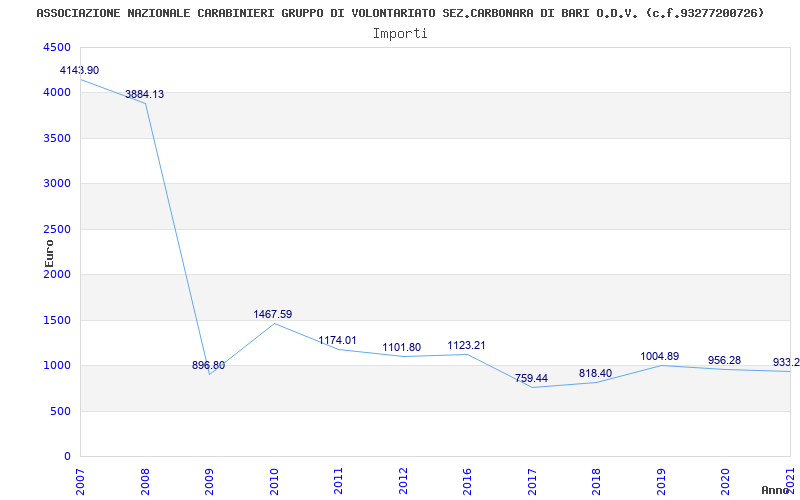Click the 4000 y-axis tick label
The image size is (800, 500).
coord(55,93)
